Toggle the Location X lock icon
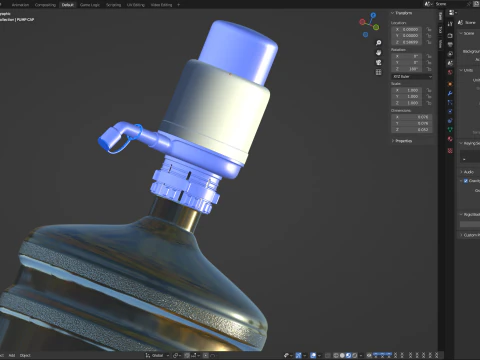This screenshot has width=480, height=360. click(429, 29)
